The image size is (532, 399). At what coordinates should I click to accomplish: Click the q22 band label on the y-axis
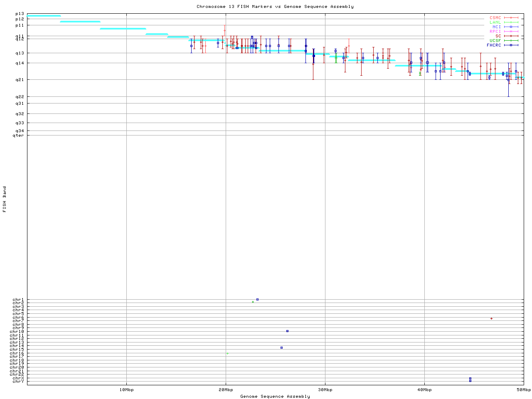point(20,97)
